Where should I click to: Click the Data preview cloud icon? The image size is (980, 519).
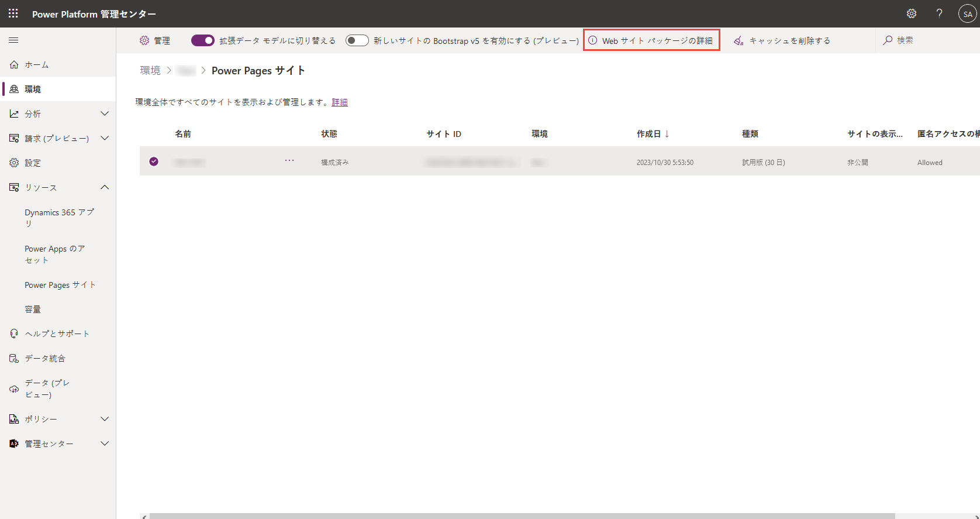coord(14,389)
